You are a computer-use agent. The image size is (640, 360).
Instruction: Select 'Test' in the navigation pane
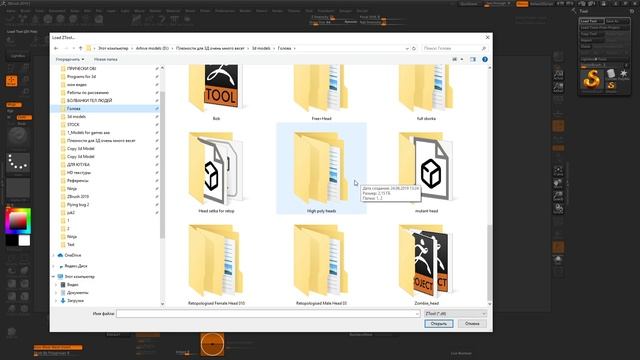pos(71,244)
